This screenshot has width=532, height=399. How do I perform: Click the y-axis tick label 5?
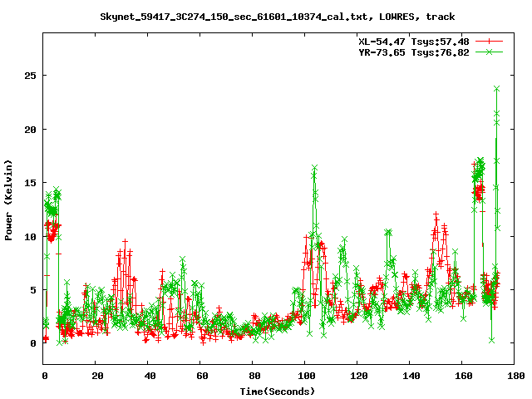click(33, 290)
